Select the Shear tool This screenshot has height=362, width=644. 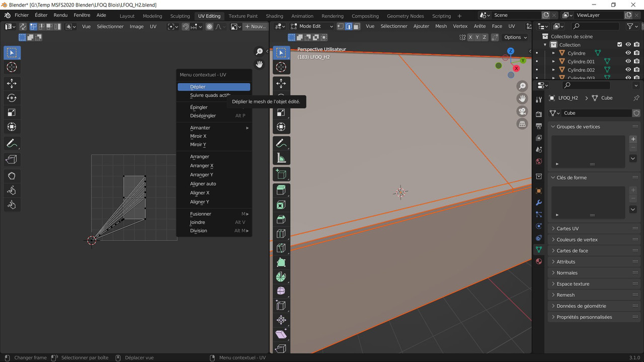[281, 334]
